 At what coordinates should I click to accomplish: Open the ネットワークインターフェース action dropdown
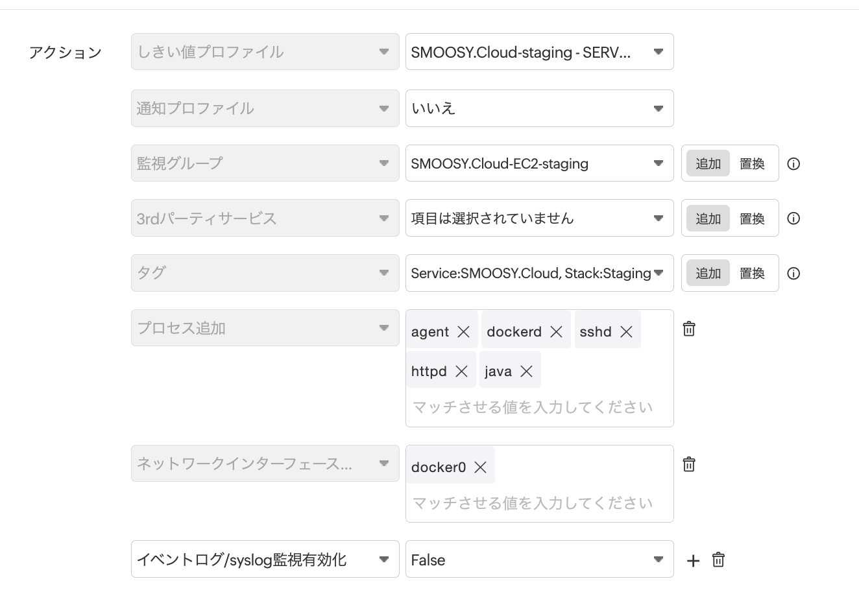point(265,464)
